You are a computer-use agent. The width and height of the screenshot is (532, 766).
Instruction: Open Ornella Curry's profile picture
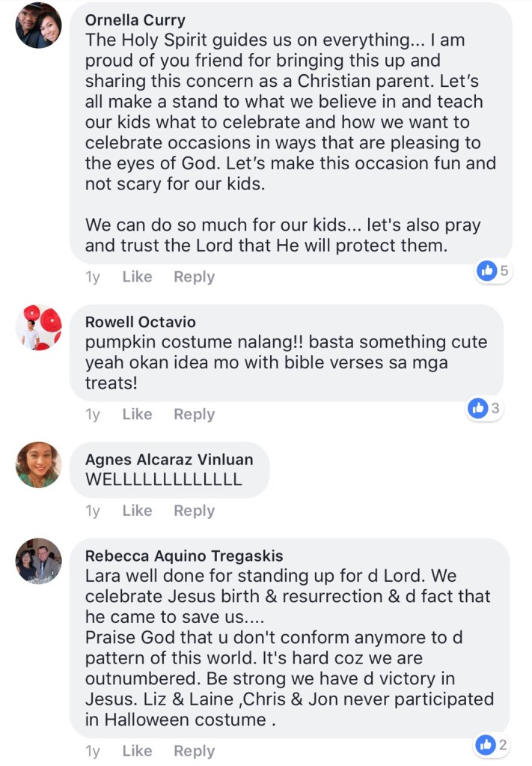[x=39, y=26]
